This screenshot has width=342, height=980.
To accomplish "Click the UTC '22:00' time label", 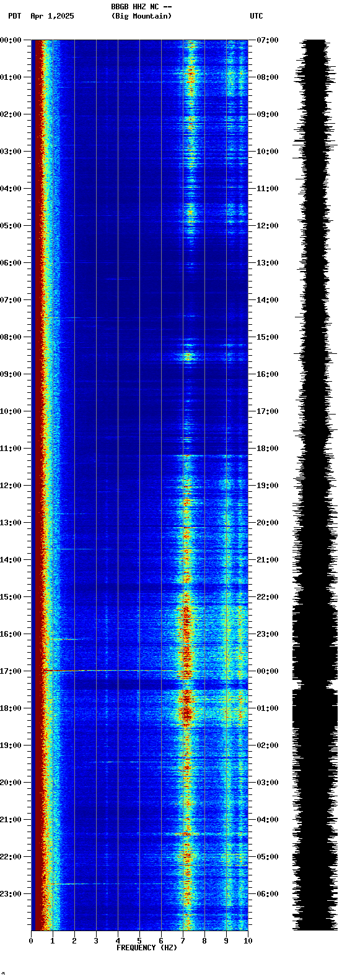I will [x=267, y=597].
